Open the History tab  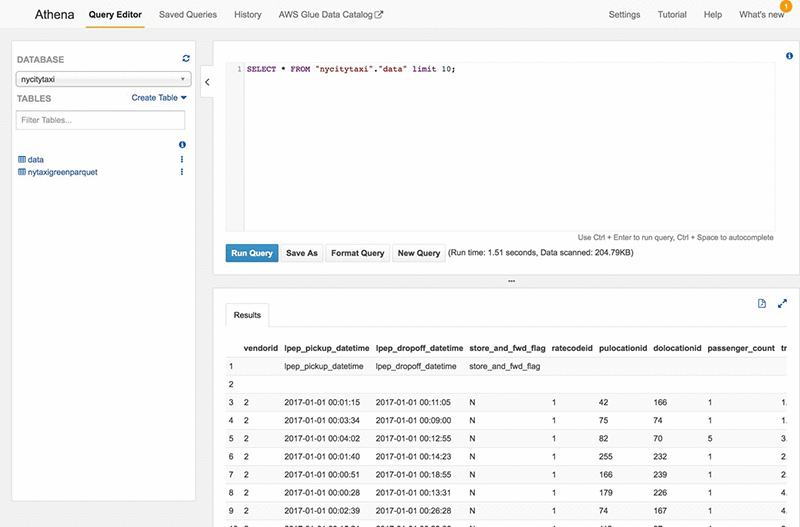click(247, 15)
